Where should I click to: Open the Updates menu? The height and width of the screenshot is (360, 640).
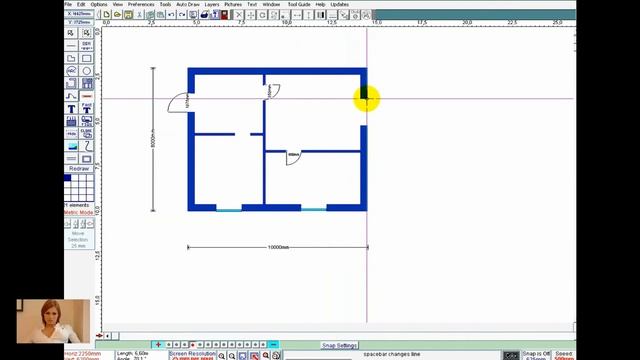tap(339, 4)
